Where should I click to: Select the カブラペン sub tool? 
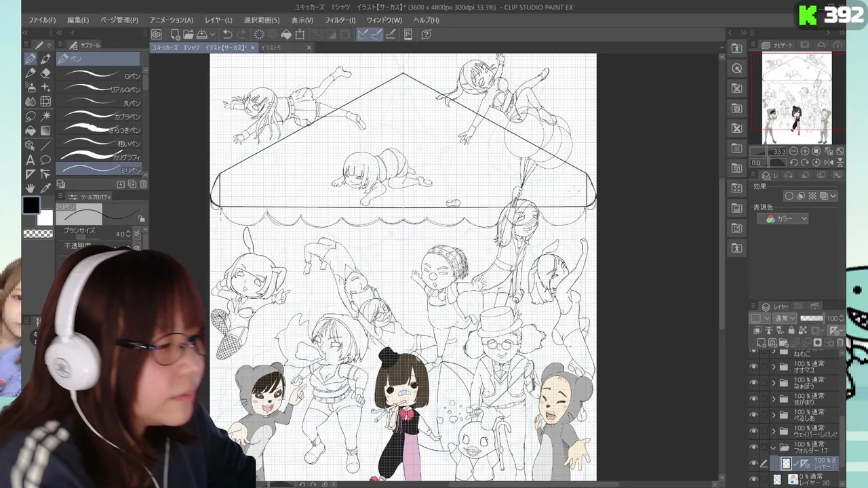tap(100, 116)
